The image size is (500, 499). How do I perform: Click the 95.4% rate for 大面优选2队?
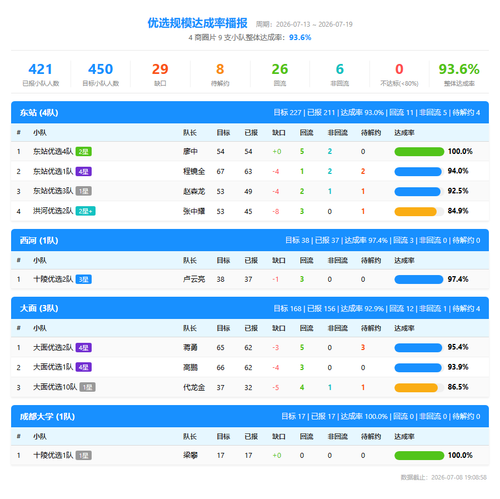click(x=458, y=347)
